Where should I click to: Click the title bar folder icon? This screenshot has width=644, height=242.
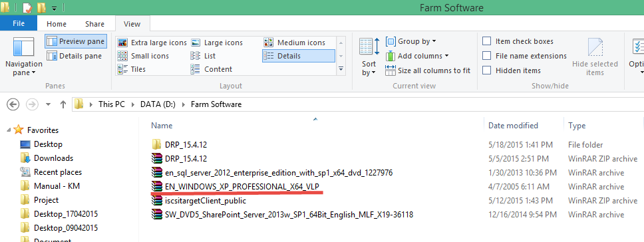[x=5, y=7]
